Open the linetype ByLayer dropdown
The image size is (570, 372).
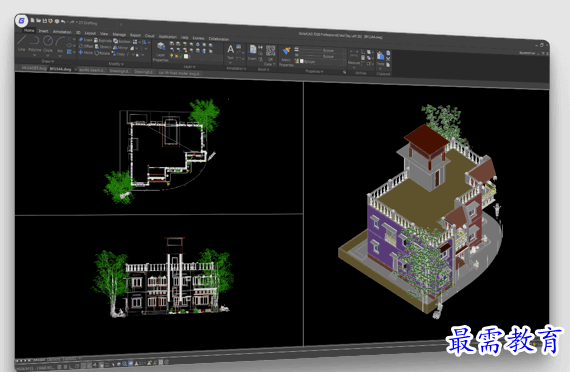(322, 56)
